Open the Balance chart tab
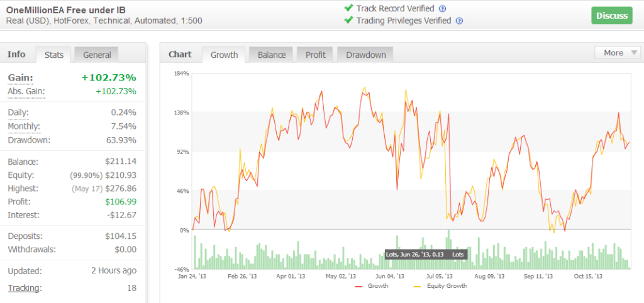 272,55
